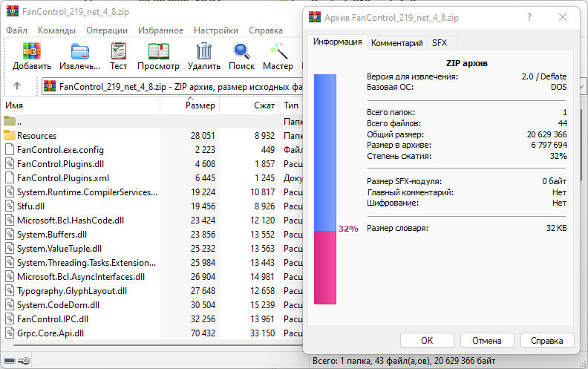Screen dimensions: 588x369
Task: Click the help question mark in the dialog
Action: tap(529, 17)
